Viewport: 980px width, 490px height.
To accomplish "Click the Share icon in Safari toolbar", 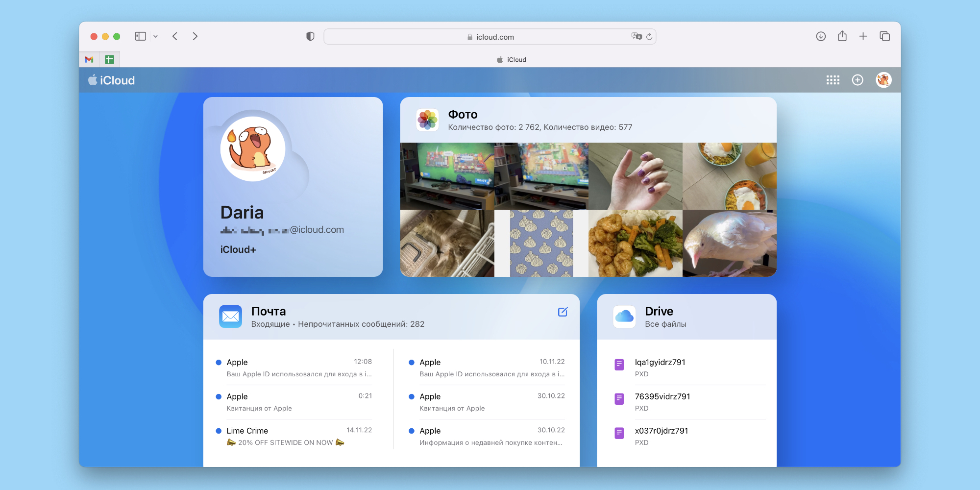I will point(842,36).
